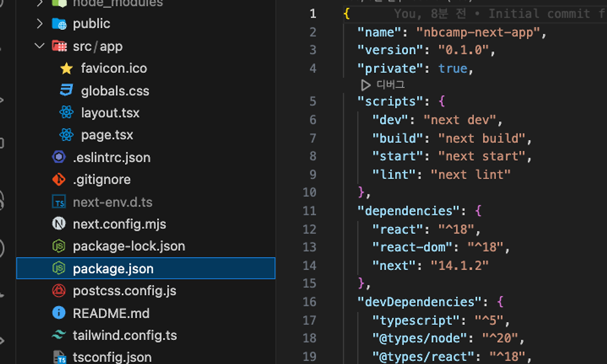The image size is (607, 364).
Task: Click the "0.1.0" version value
Action: point(463,50)
